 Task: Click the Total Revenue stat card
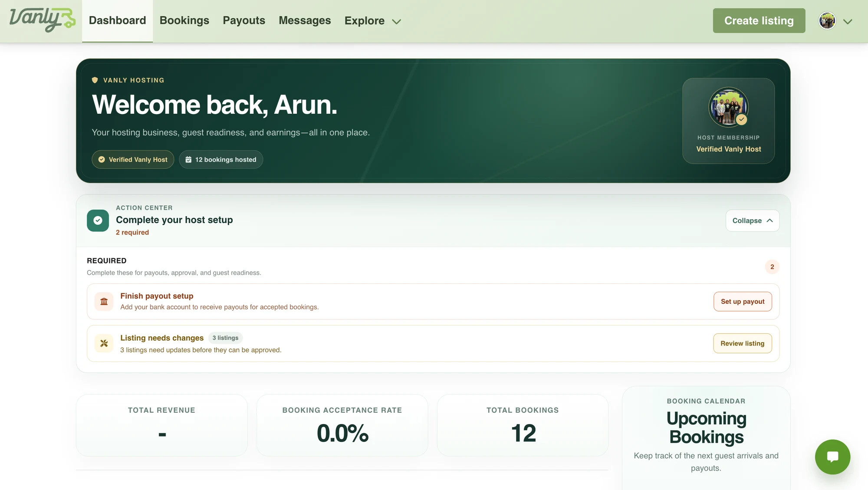(x=162, y=425)
